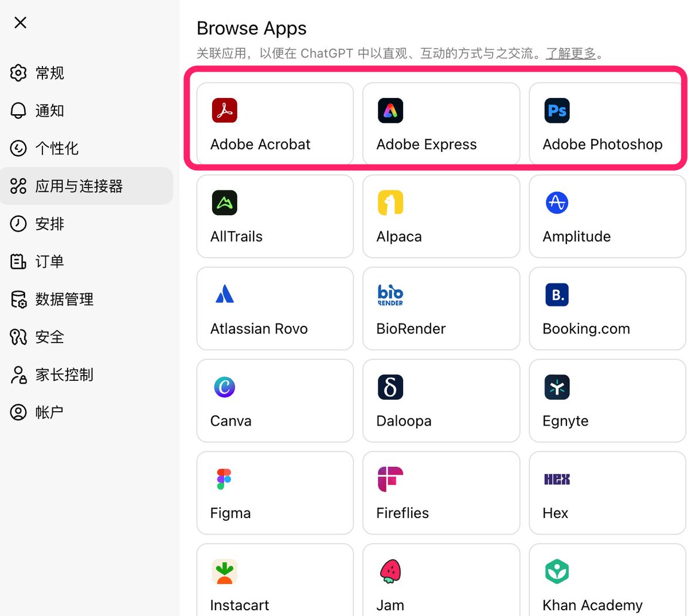Click the Daloopa delta icon
This screenshot has width=688, height=616.
pos(390,387)
